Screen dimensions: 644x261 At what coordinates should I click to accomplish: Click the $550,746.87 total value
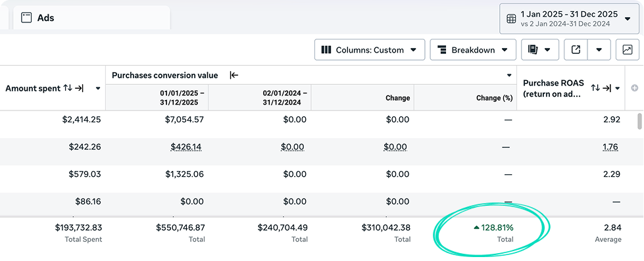point(180,227)
